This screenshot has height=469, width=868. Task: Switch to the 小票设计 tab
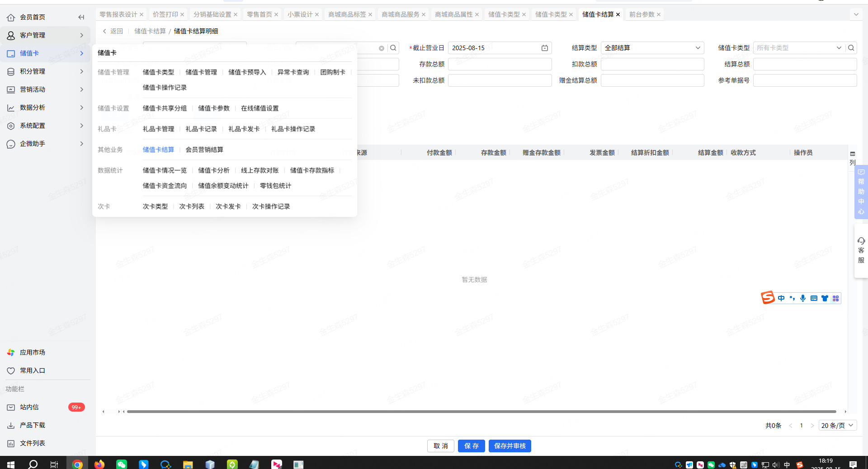click(300, 14)
